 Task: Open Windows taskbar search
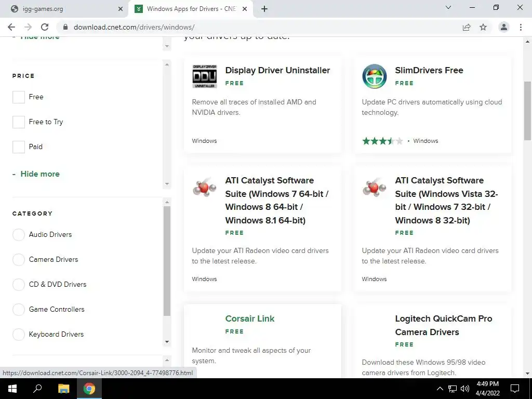tap(37, 389)
